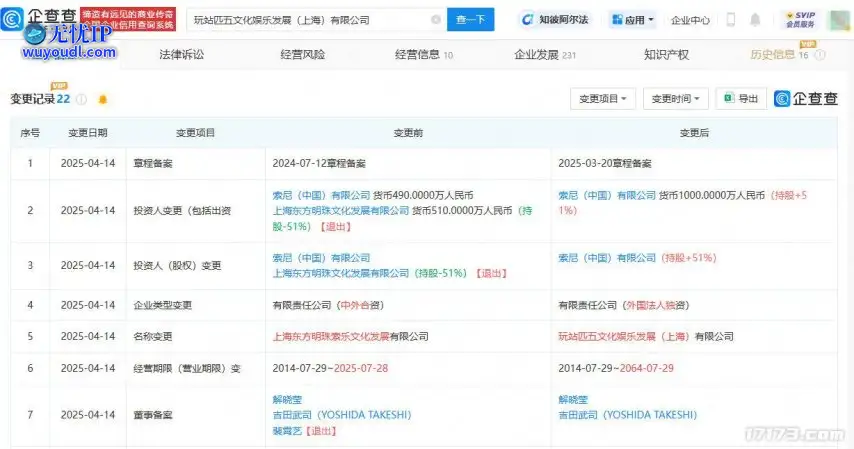Select 有限责任公司（外国法人独资）text
The image size is (854, 449).
click(624, 305)
